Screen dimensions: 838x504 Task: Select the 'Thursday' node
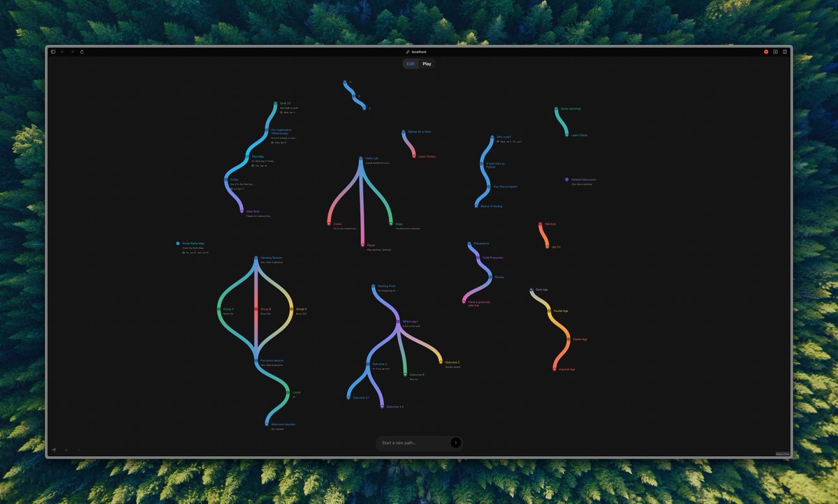tap(248, 156)
